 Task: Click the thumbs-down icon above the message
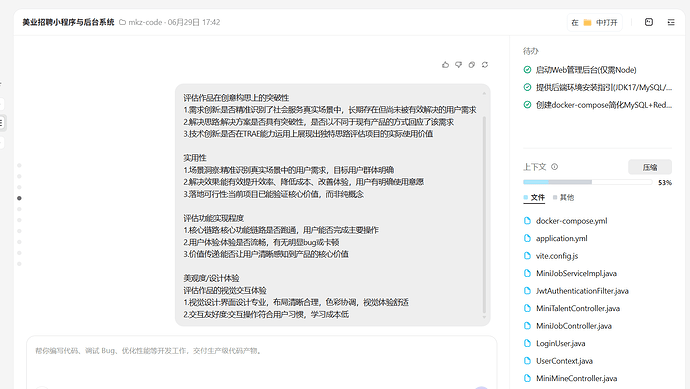tap(459, 65)
